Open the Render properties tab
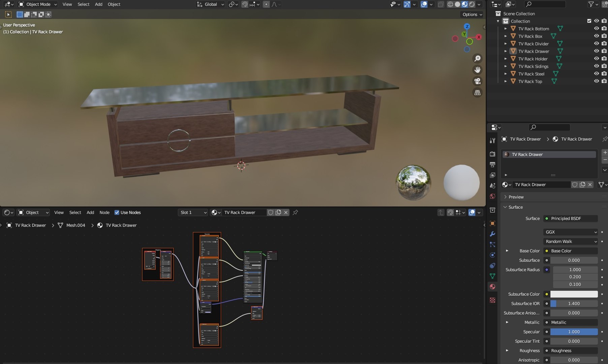This screenshot has width=608, height=364. click(x=492, y=154)
